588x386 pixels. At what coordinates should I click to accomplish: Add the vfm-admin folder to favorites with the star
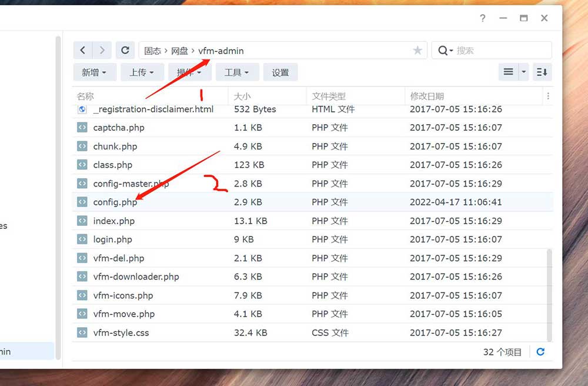point(417,50)
